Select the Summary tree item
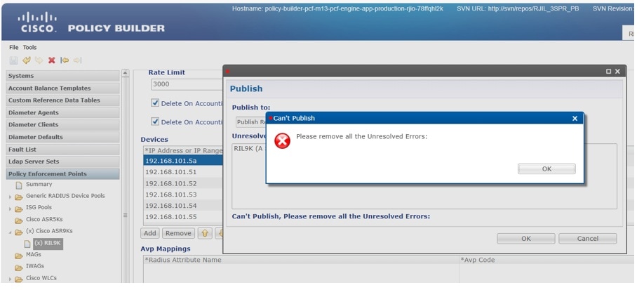644x290 pixels. (x=39, y=184)
